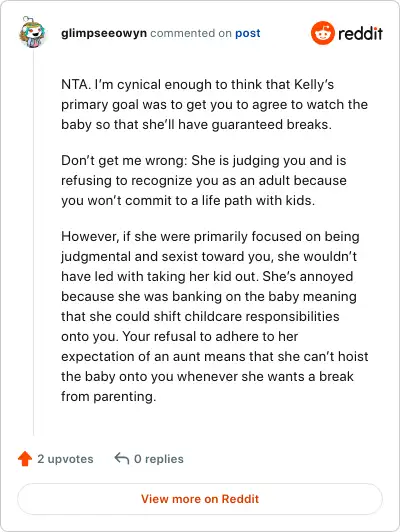Click the phrase 'guaranteed breaks'

point(271,125)
